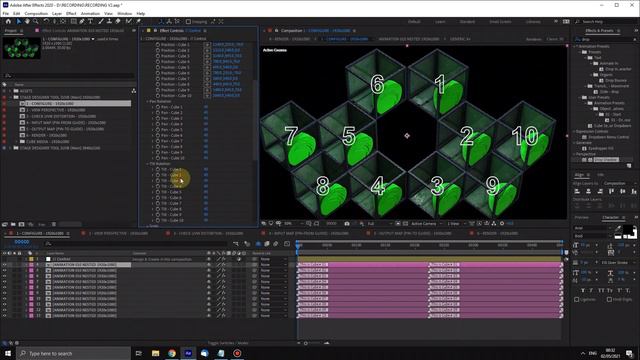Click first ANIMATION layer pink label swatch
Screen dimensions: 640x360
point(31,265)
